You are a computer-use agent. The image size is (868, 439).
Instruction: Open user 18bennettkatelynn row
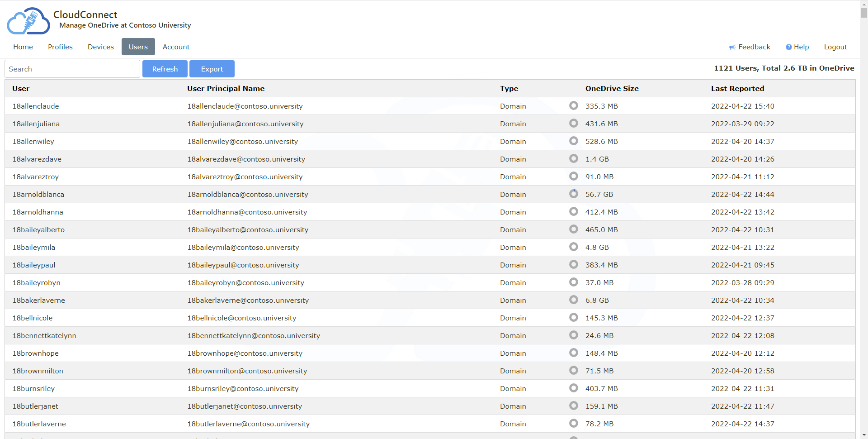[44, 335]
